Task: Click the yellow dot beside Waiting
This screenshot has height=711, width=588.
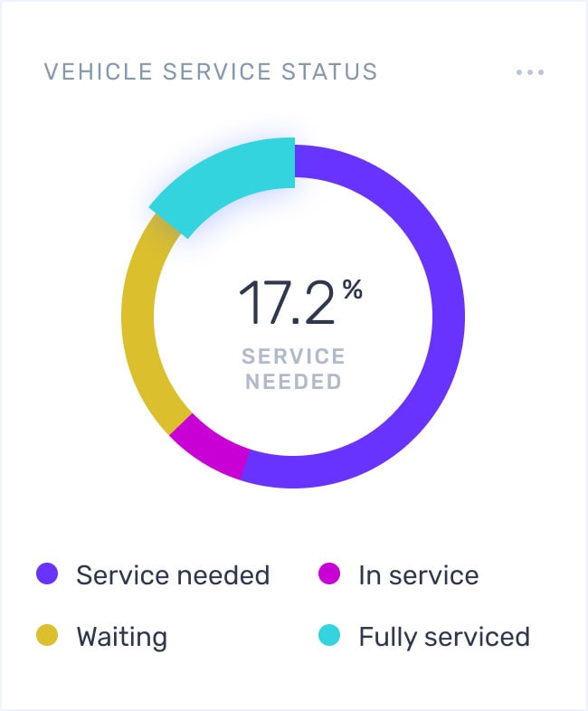Action: point(47,635)
